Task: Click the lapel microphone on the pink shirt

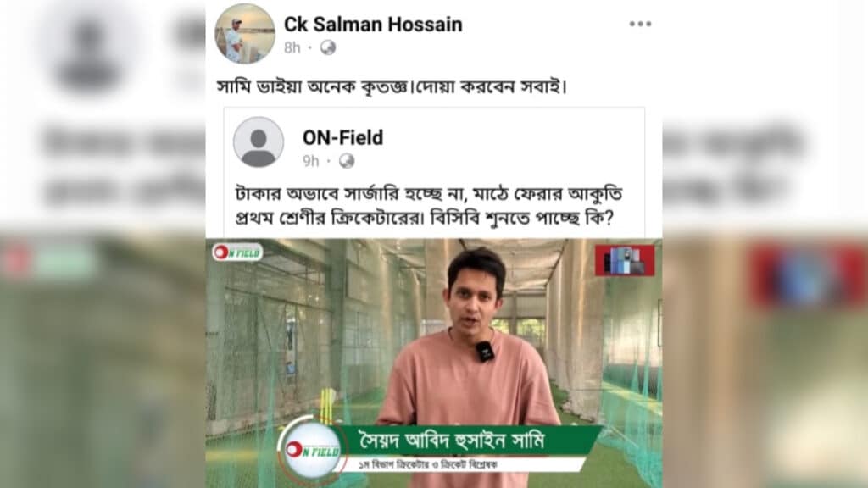Action: pyautogui.click(x=484, y=352)
